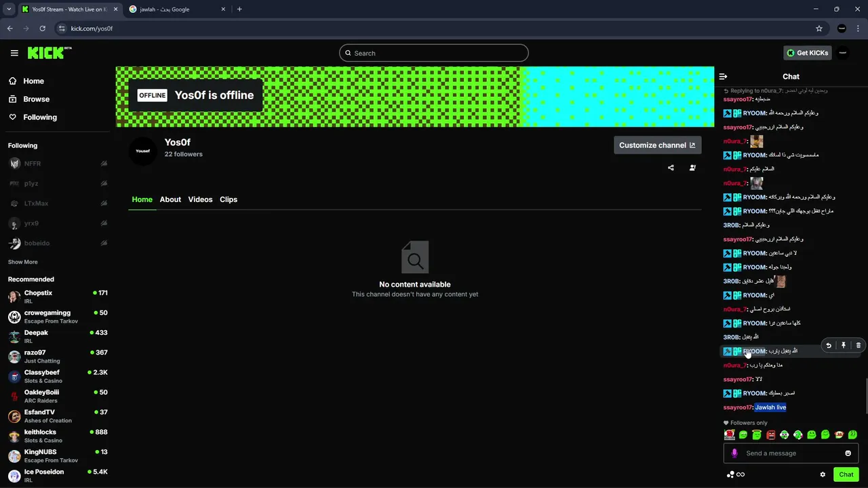Open followed channel p1yz

pos(58,184)
